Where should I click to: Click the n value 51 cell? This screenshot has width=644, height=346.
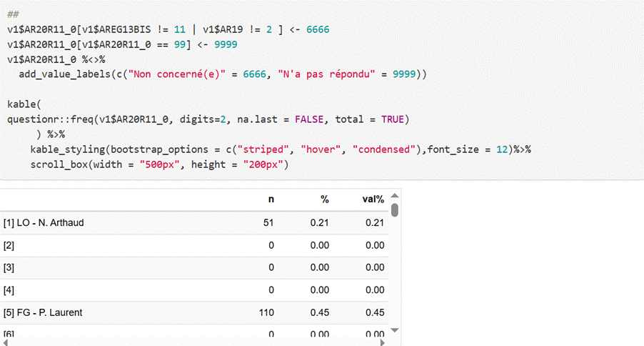[x=268, y=223]
